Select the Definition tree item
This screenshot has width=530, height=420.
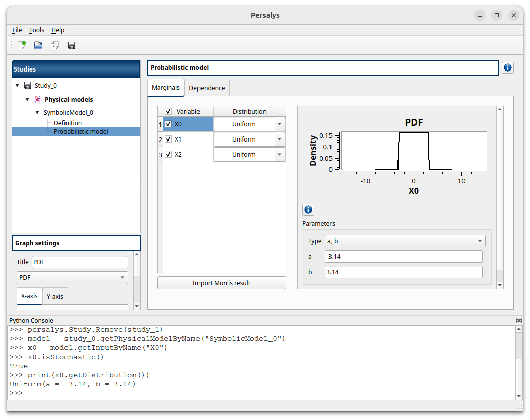pyautogui.click(x=68, y=123)
